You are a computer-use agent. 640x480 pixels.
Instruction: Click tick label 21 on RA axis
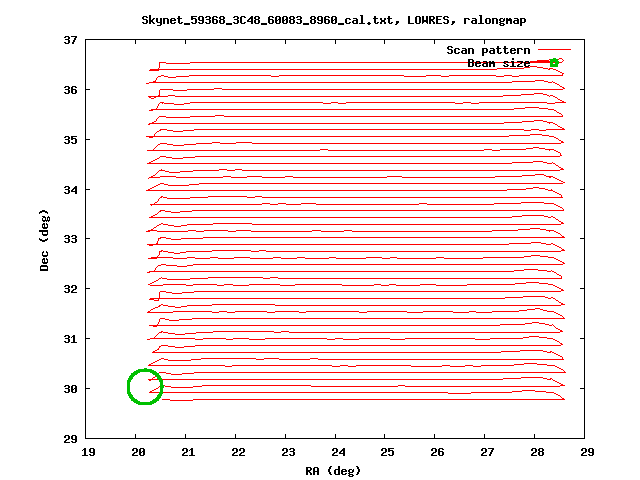tap(188, 452)
